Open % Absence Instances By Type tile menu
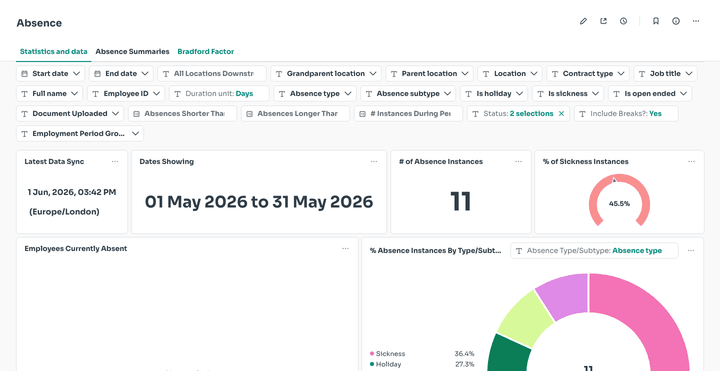 pos(691,251)
